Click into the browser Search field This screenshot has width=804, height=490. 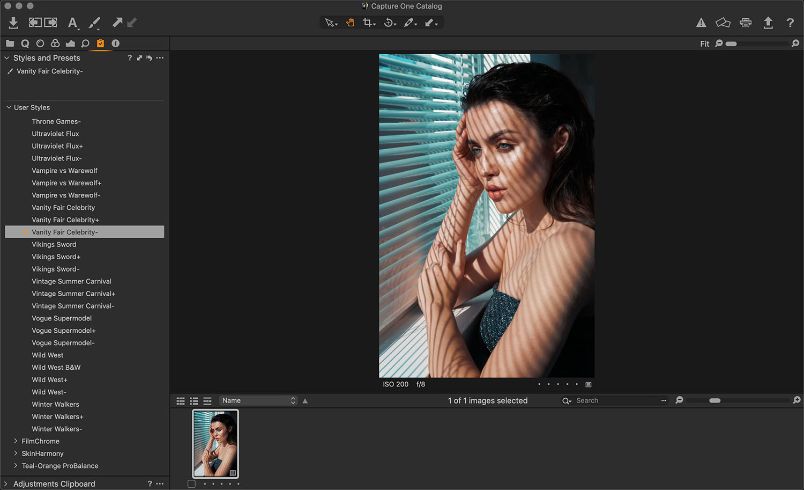point(615,401)
